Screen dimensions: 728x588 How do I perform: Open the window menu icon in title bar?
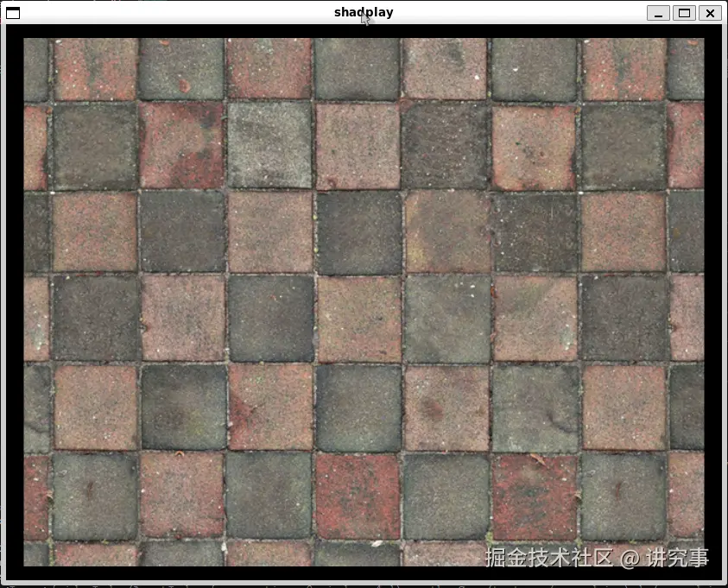click(x=13, y=13)
